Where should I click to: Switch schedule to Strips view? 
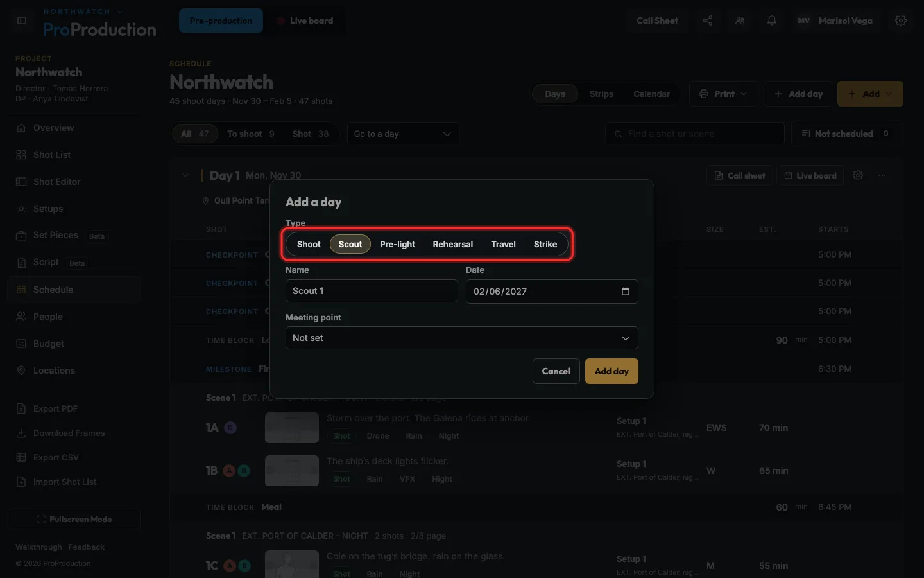pyautogui.click(x=601, y=94)
